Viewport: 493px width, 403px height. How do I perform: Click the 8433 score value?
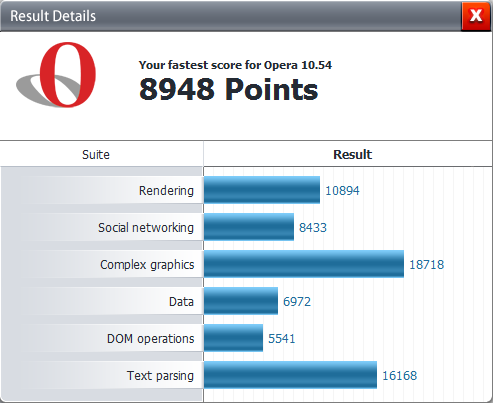(313, 228)
